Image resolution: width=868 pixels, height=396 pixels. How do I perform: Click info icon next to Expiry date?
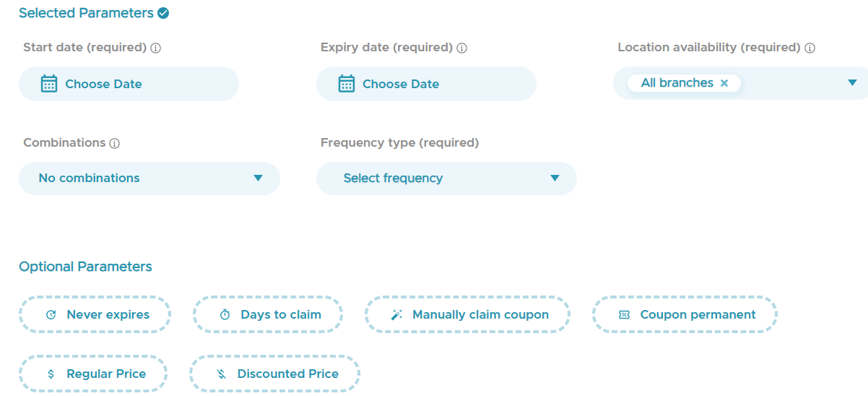click(x=462, y=48)
